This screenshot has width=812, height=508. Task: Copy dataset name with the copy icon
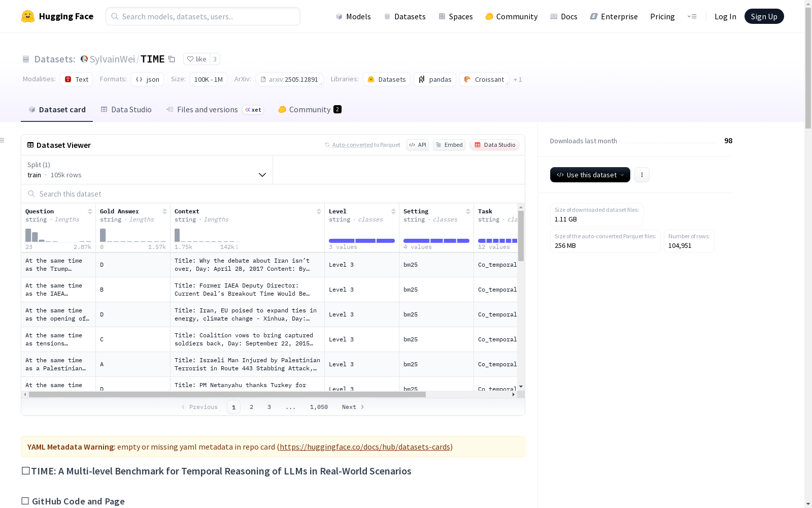(x=172, y=59)
